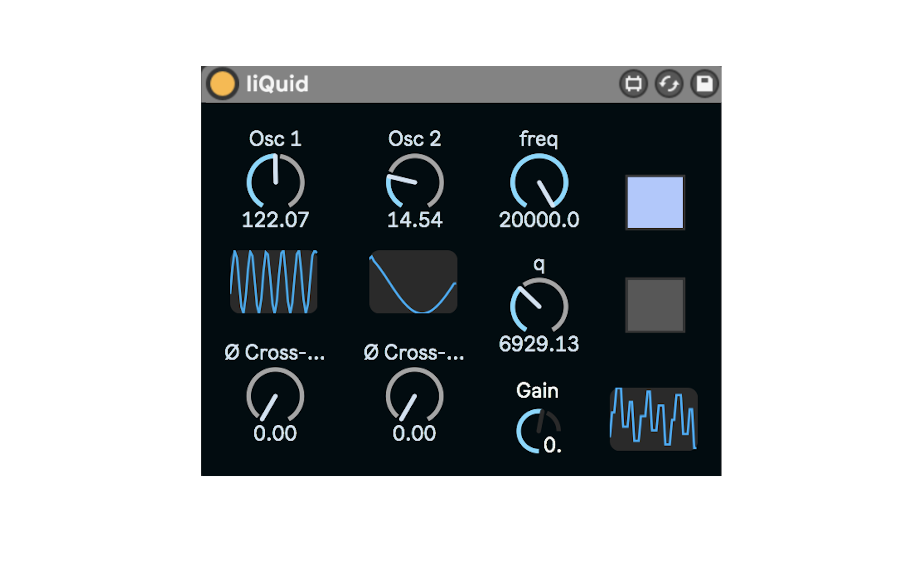Toggle the gray square button
The height and width of the screenshot is (577, 924).
click(655, 305)
